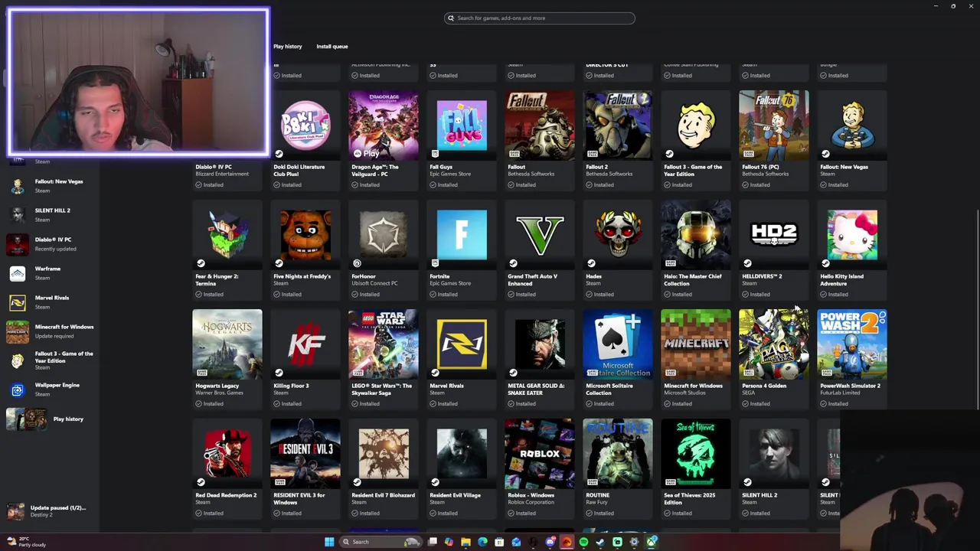Open the Hades game cover
Viewport: 980px width, 551px height.
tap(618, 235)
